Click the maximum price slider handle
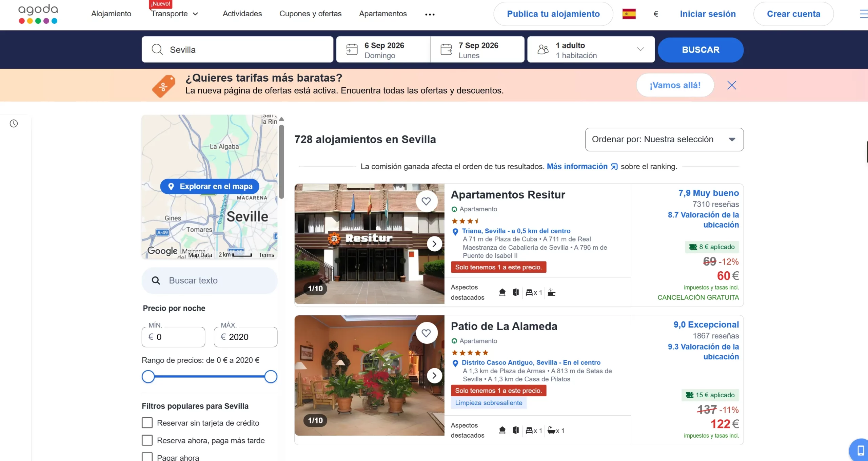This screenshot has width=868, height=461. (271, 377)
